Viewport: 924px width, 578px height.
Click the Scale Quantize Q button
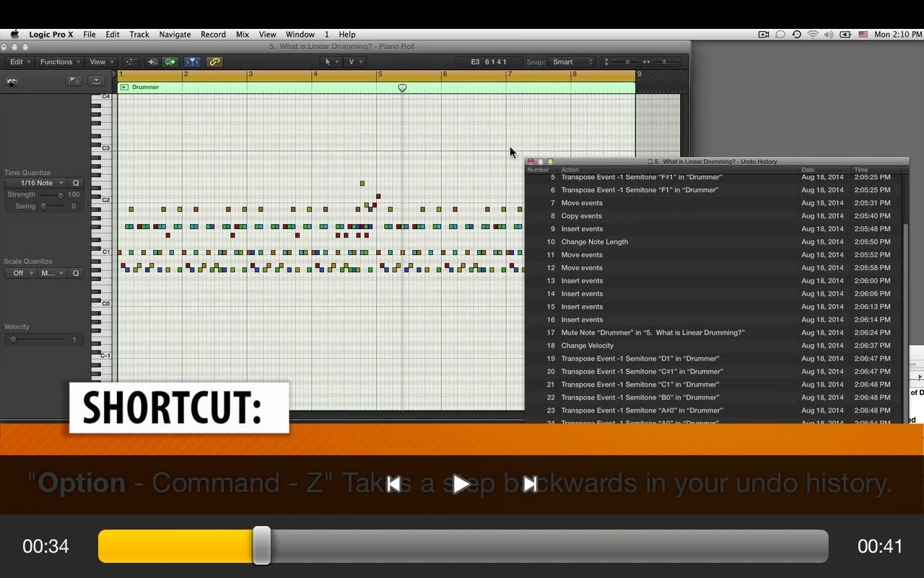(76, 273)
